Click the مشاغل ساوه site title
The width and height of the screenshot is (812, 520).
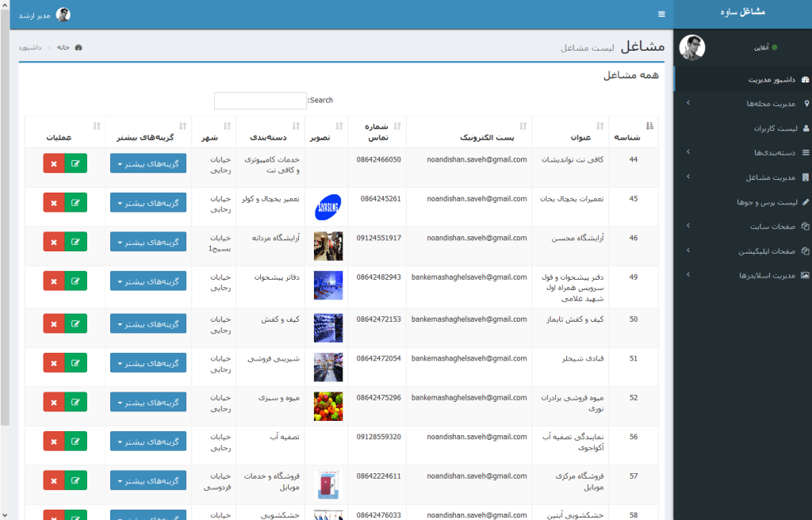(742, 12)
